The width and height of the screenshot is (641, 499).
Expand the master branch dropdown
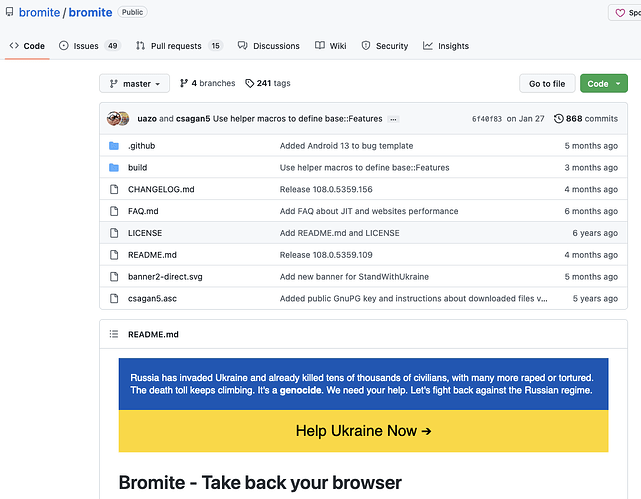[134, 83]
